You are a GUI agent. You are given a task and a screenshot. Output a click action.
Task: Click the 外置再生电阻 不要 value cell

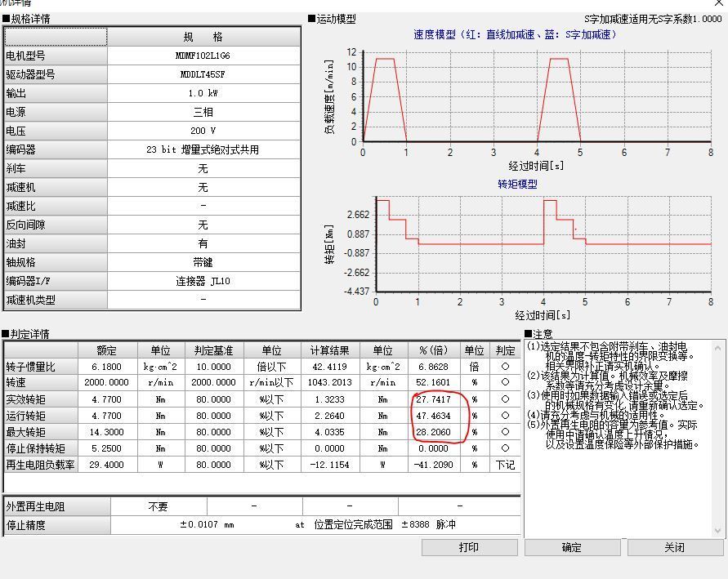point(158,506)
